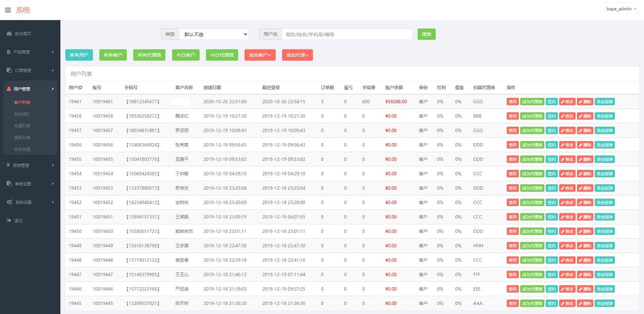Screen dimensions: 644x314
Task: Click 禁用 button for user 19461
Action: pyautogui.click(x=512, y=102)
